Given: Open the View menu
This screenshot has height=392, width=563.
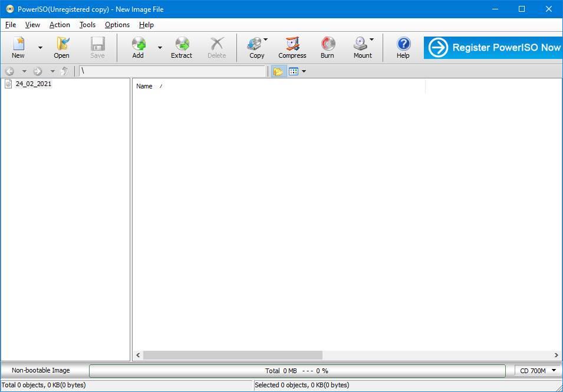Looking at the screenshot, I should pyautogui.click(x=32, y=25).
